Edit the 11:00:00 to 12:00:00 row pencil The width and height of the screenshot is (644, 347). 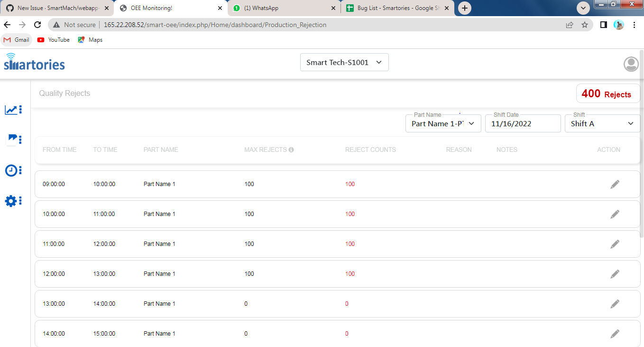pyautogui.click(x=615, y=244)
